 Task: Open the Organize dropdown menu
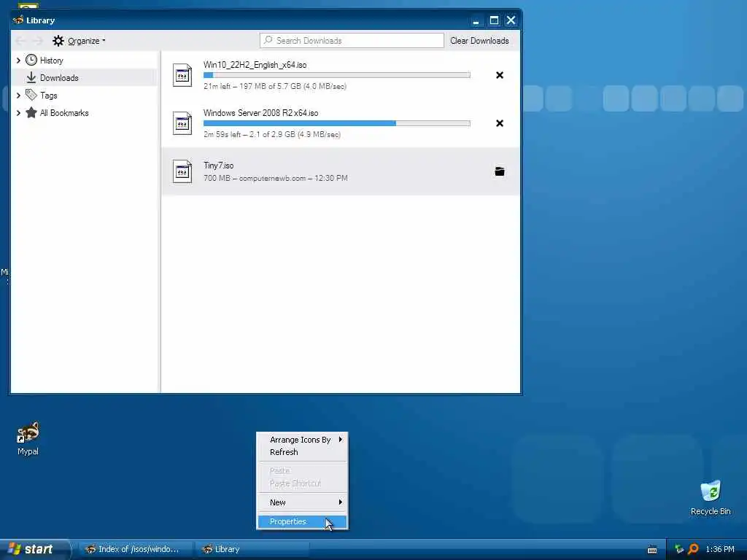click(x=79, y=41)
